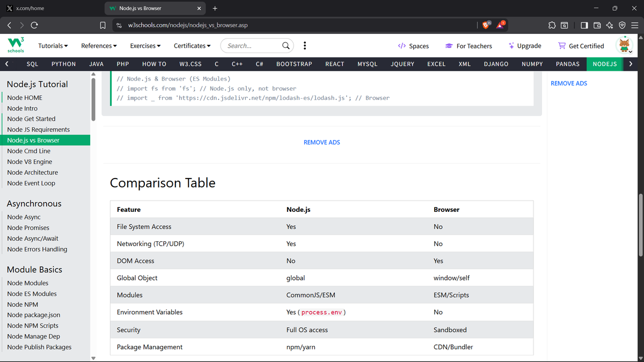The image size is (644, 362).
Task: Bookmark this page with bookmark icon
Action: pos(103,25)
